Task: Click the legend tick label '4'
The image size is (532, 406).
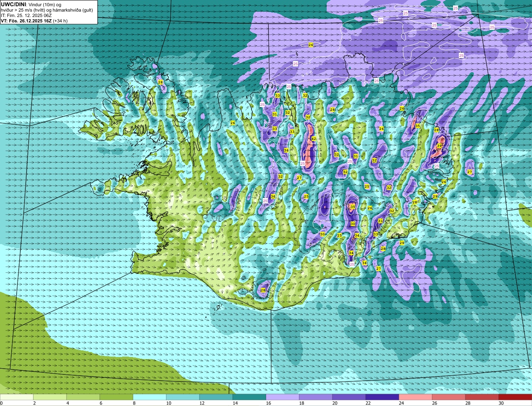Action: 68,403
